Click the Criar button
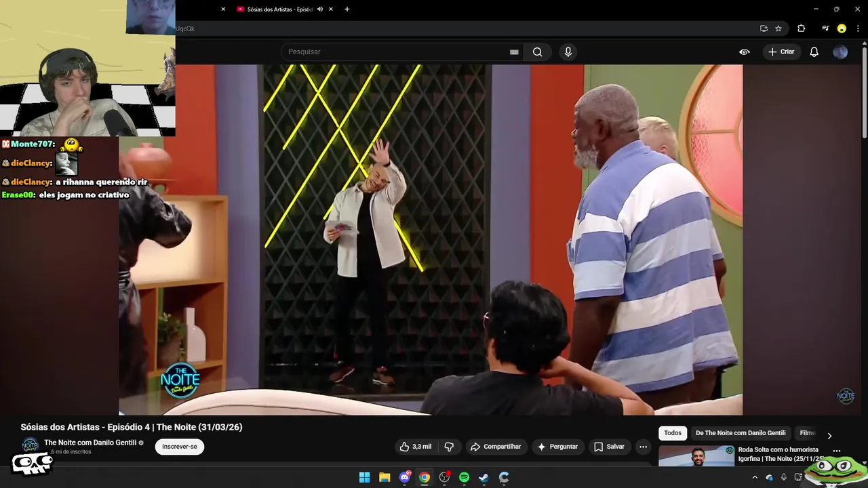 [781, 52]
